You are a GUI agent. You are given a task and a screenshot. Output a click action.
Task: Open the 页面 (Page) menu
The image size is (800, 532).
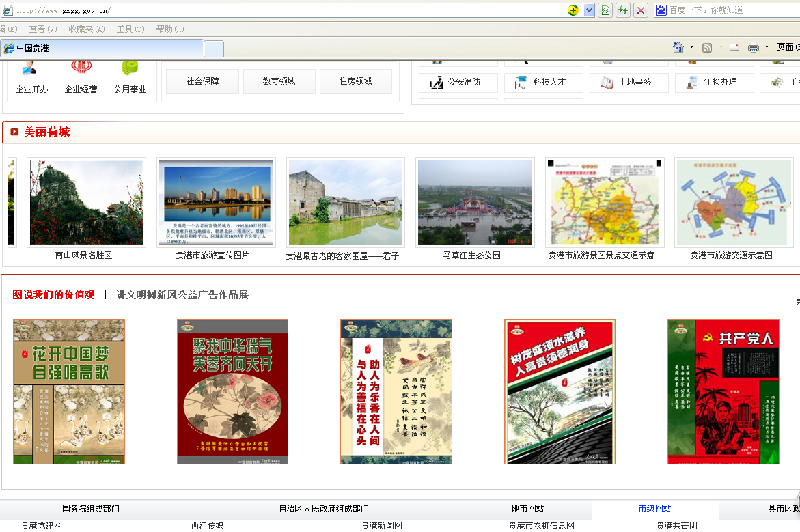(x=788, y=47)
